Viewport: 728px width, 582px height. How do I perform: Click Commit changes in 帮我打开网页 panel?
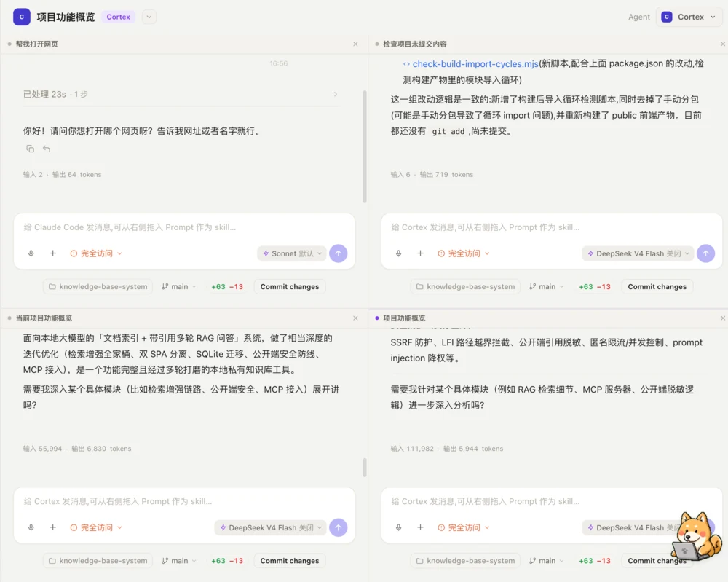[x=290, y=286]
